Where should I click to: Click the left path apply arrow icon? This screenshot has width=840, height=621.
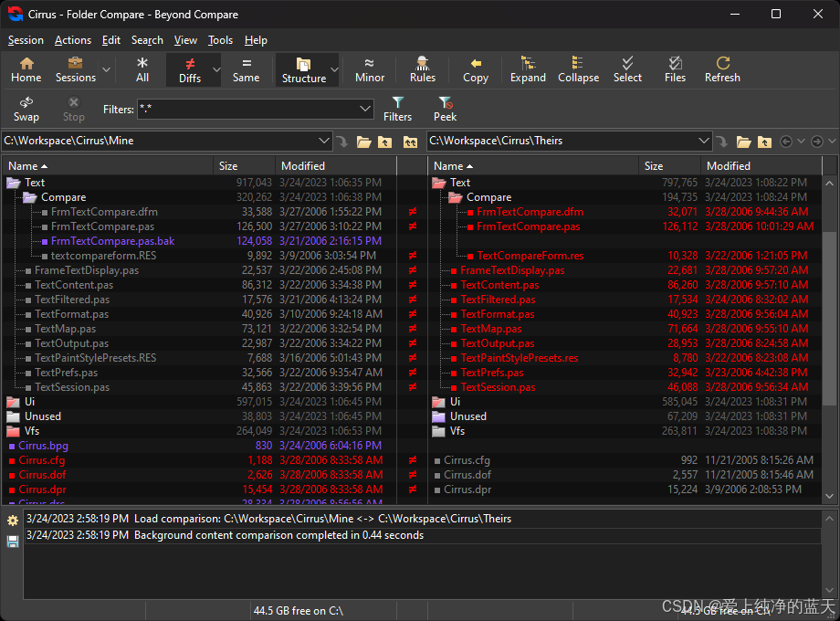click(x=341, y=142)
